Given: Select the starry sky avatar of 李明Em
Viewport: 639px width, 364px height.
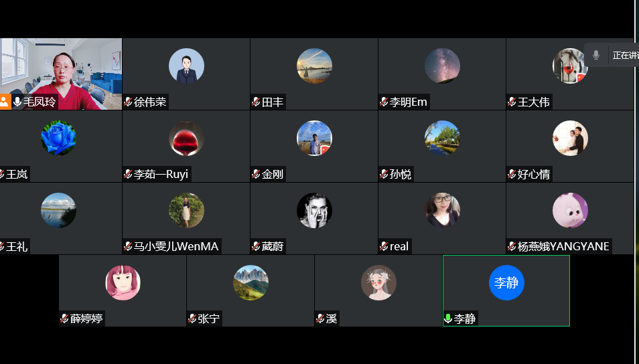Looking at the screenshot, I should pyautogui.click(x=442, y=66).
